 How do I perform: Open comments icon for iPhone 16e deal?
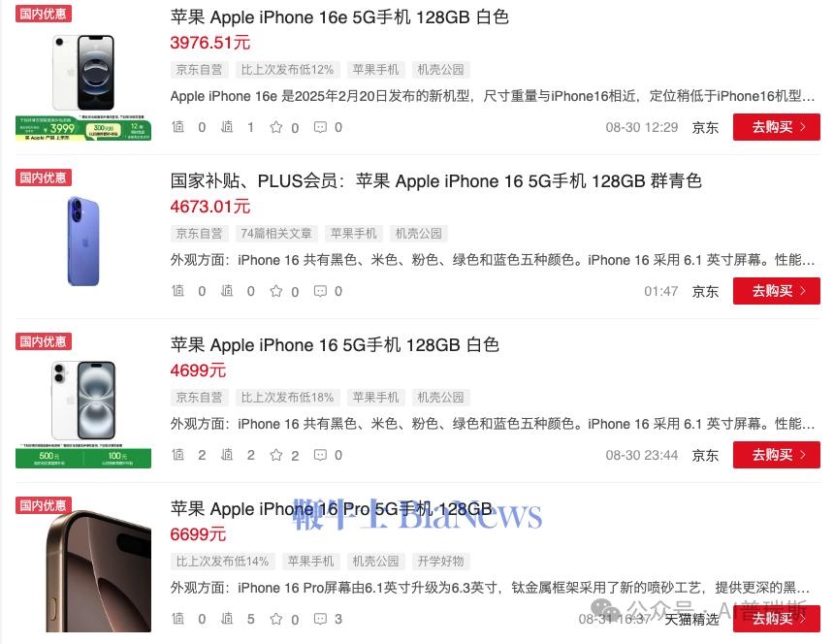tap(320, 127)
